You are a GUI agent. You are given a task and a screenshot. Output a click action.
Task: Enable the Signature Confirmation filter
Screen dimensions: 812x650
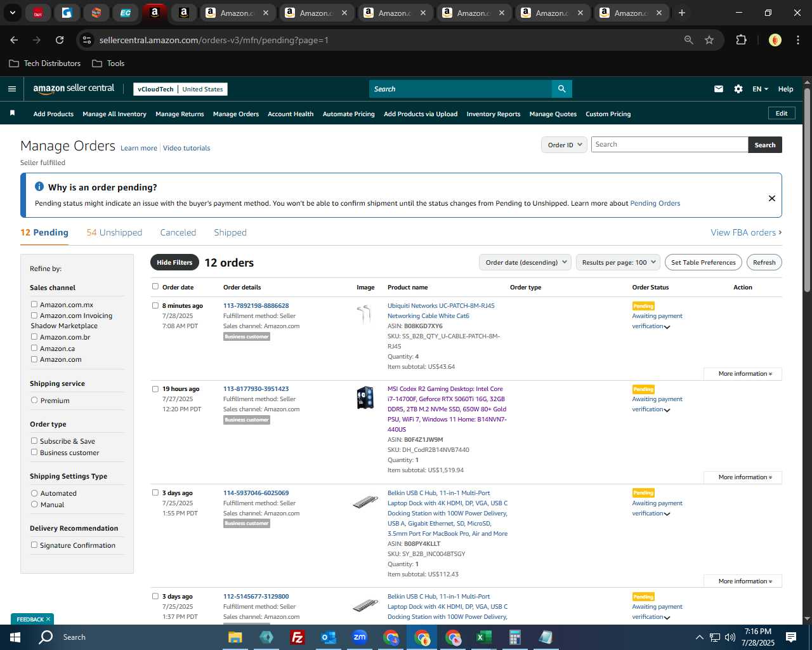[x=34, y=545]
